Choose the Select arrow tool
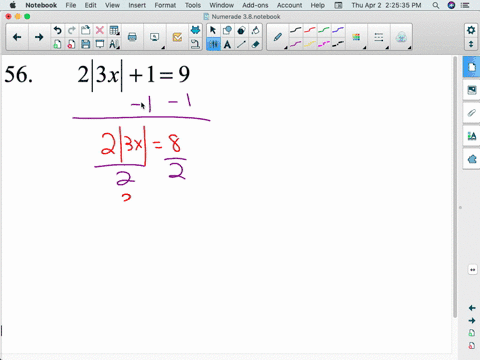Screen dimensions: 480x360 click(213, 30)
